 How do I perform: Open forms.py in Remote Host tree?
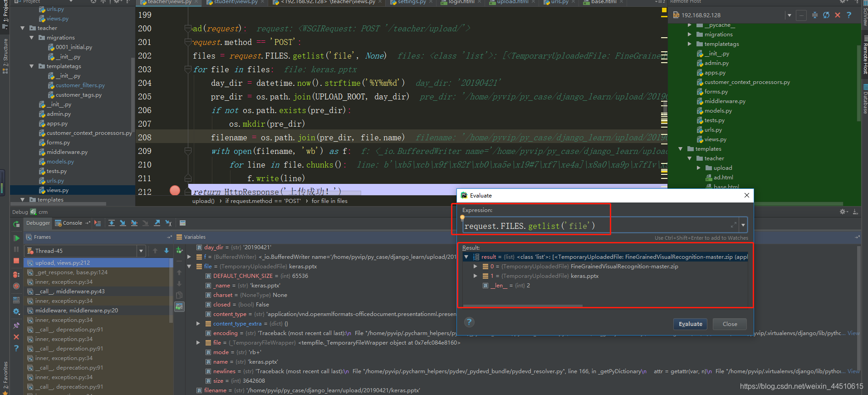click(716, 92)
